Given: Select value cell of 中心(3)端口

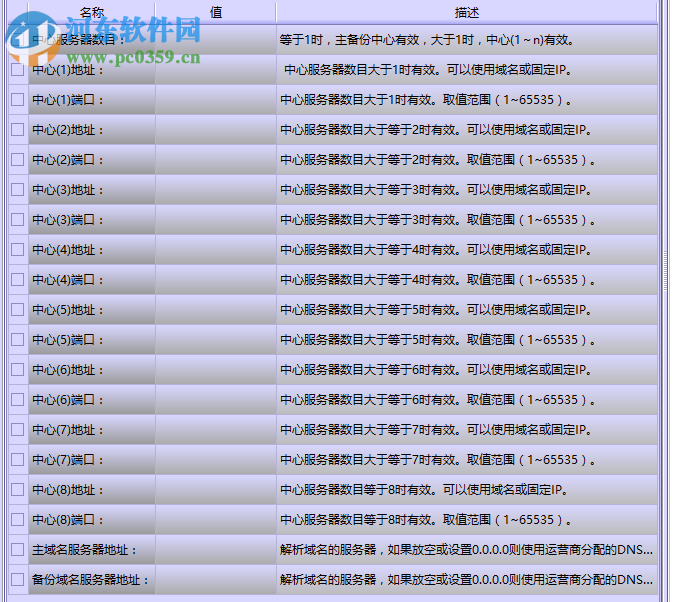Looking at the screenshot, I should (216, 220).
